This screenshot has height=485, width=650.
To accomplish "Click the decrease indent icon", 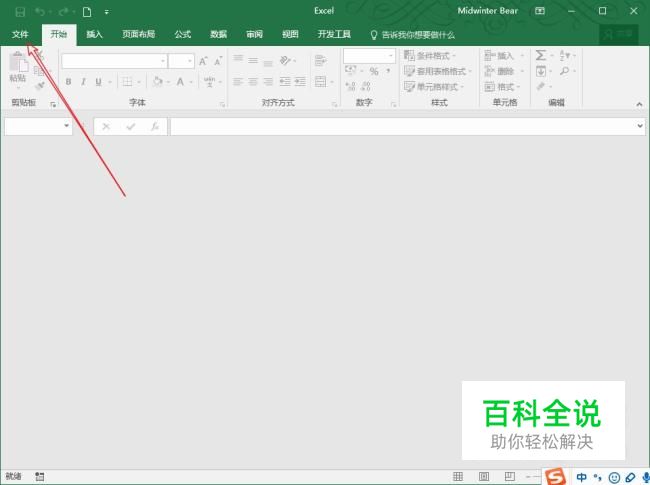I will pos(285,82).
